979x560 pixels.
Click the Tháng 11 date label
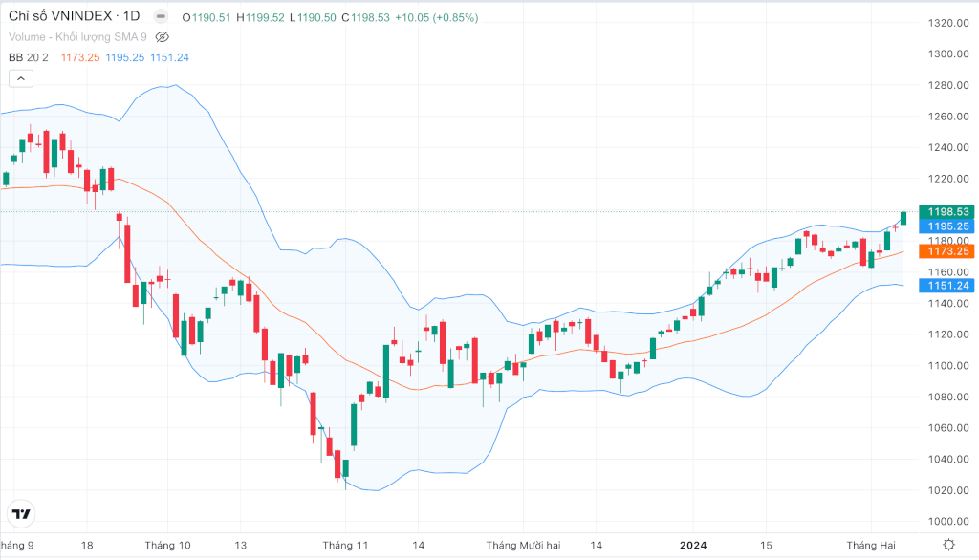tap(345, 545)
